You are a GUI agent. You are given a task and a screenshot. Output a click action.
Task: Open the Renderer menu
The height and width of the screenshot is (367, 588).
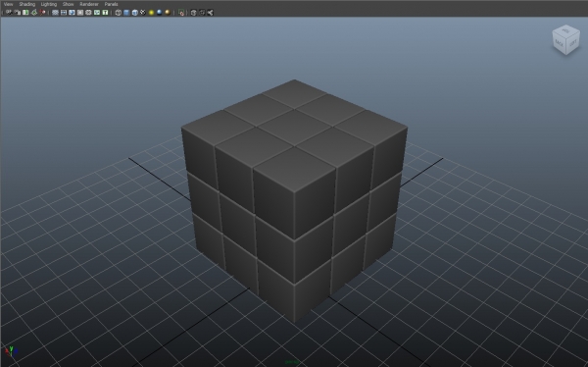click(89, 4)
